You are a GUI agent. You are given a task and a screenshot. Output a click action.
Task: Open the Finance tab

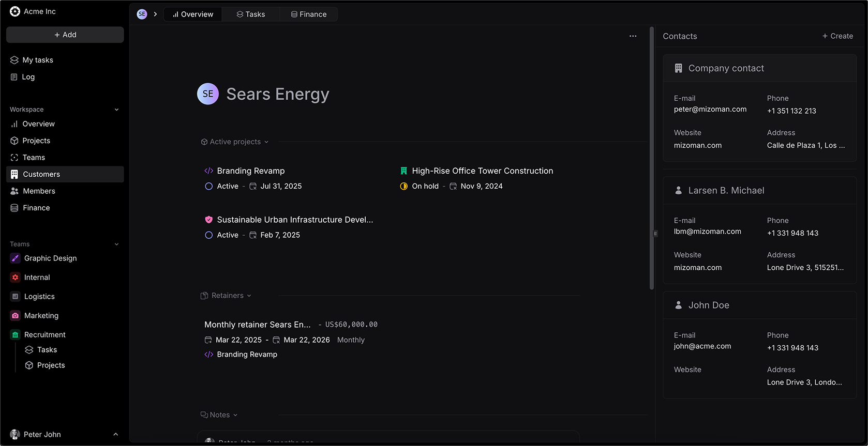pos(309,14)
